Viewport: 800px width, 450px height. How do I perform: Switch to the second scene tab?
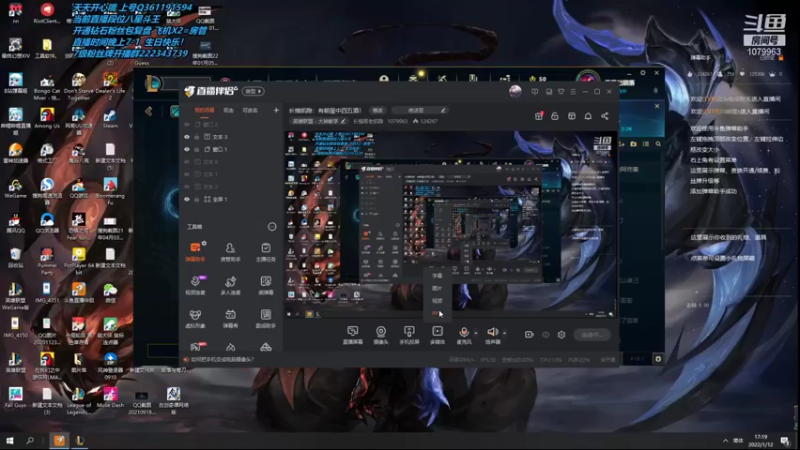coord(229,110)
